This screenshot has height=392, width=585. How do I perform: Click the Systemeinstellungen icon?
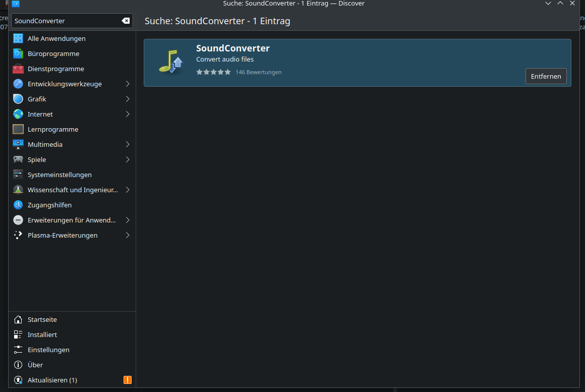[18, 175]
